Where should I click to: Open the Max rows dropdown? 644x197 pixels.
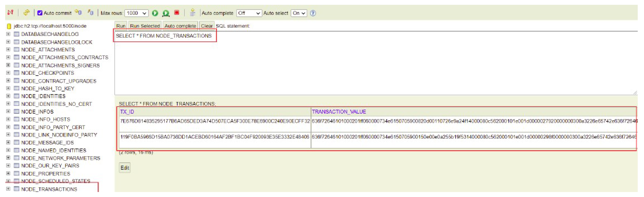click(x=136, y=13)
